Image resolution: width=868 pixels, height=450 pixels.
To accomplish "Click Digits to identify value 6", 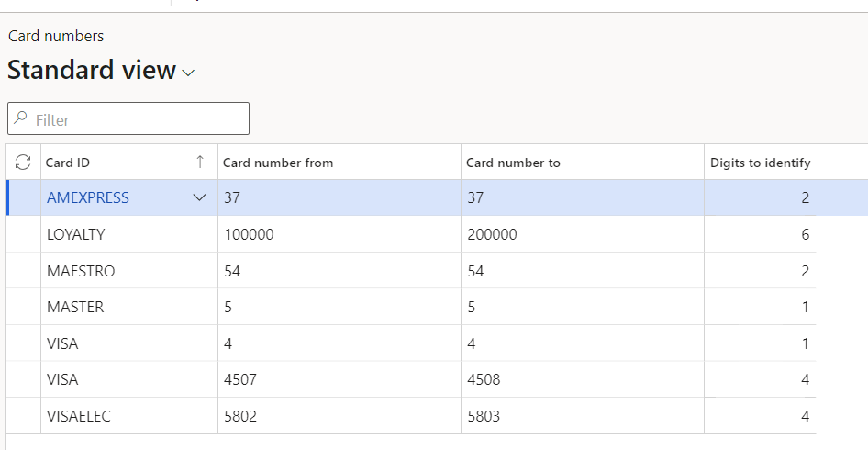I will pos(805,234).
